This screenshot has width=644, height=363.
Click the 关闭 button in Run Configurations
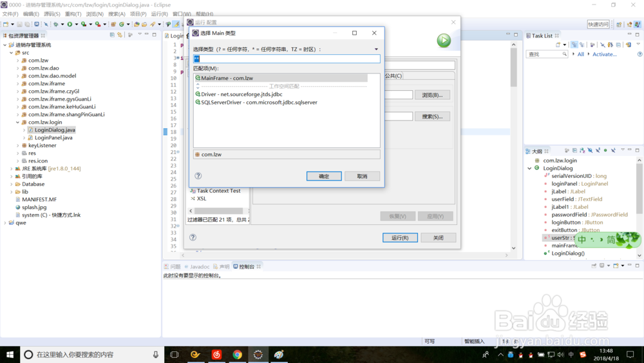438,238
